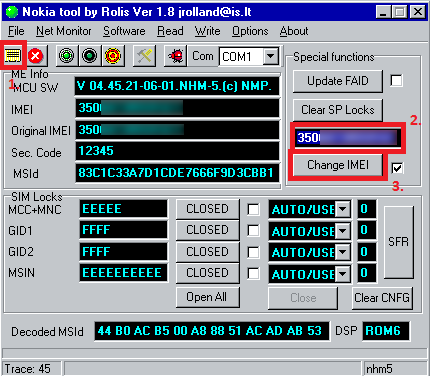430x376 pixels.
Task: Expand the MCC+MNC AUTO/USER dropdown
Action: pyautogui.click(x=342, y=209)
